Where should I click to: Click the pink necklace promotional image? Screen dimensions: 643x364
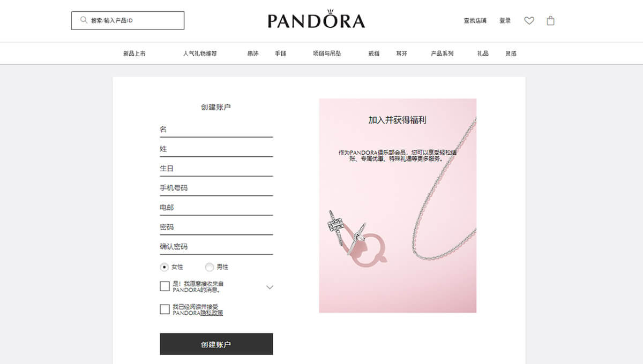click(398, 206)
